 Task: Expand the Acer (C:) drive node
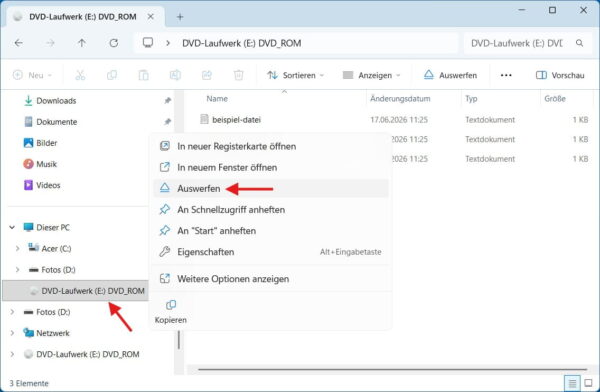17,248
